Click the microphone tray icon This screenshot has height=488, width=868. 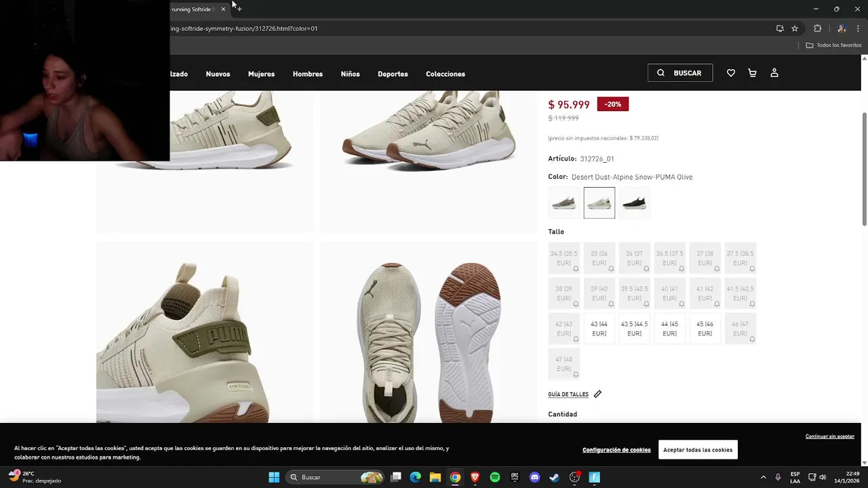click(778, 477)
